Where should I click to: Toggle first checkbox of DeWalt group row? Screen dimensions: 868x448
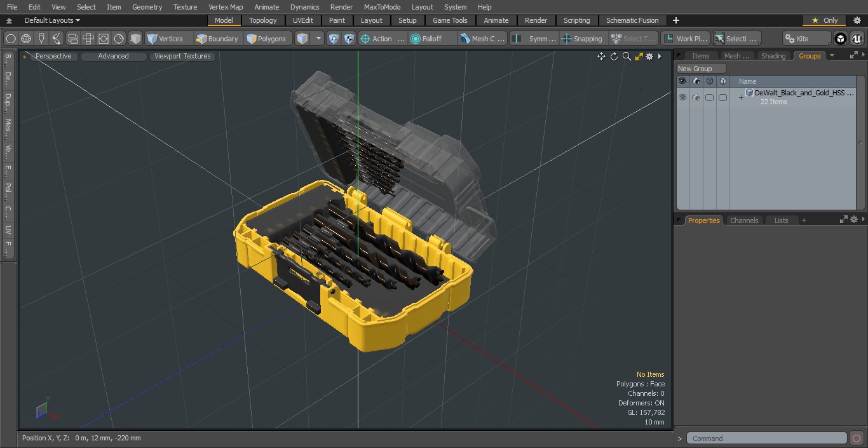tap(709, 97)
